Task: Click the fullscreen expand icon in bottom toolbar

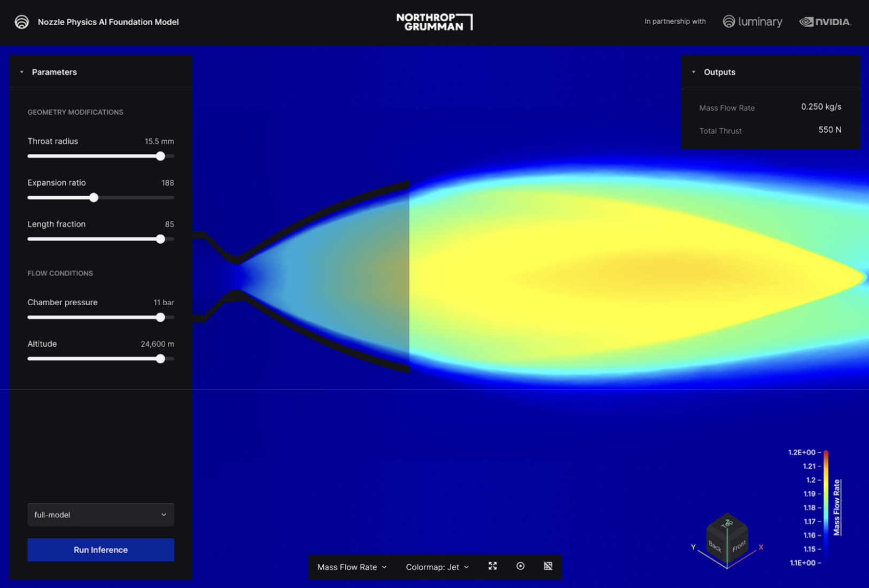Action: point(493,566)
